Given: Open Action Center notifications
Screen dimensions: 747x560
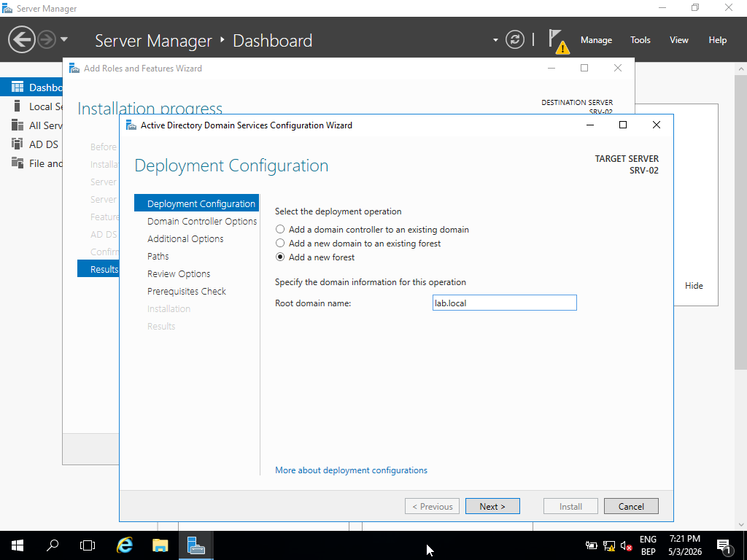Looking at the screenshot, I should 724,545.
